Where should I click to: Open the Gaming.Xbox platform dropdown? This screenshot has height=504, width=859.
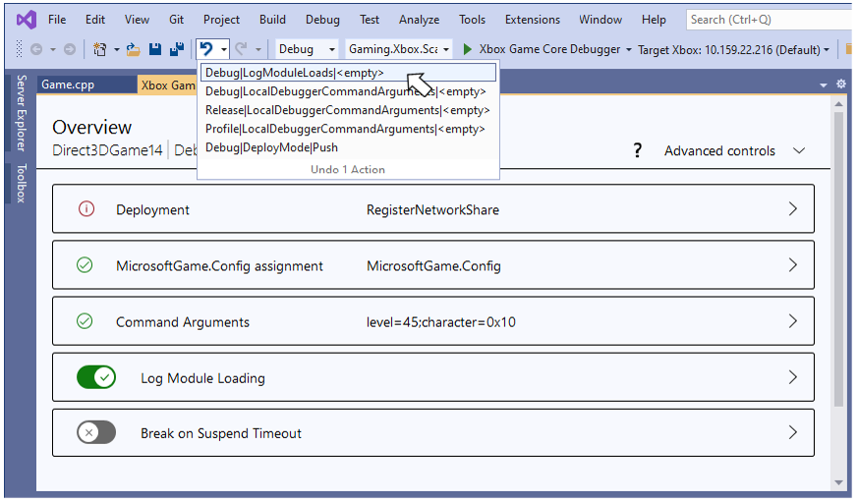point(399,49)
